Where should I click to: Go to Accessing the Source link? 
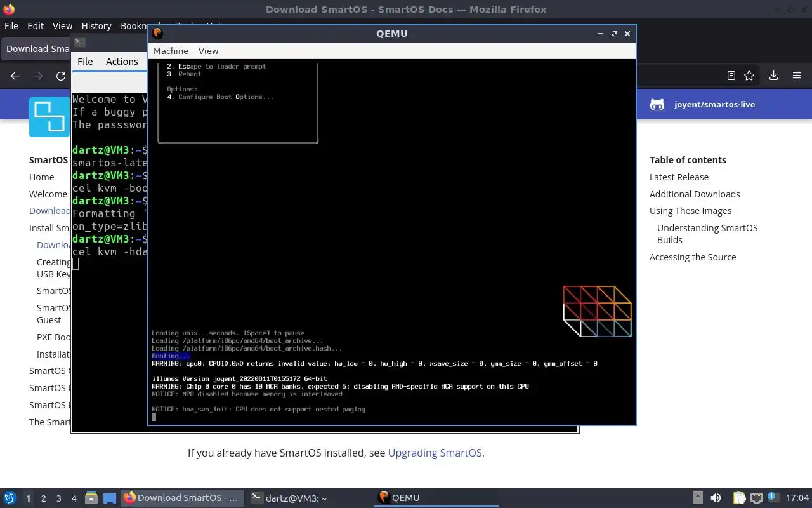pos(693,257)
